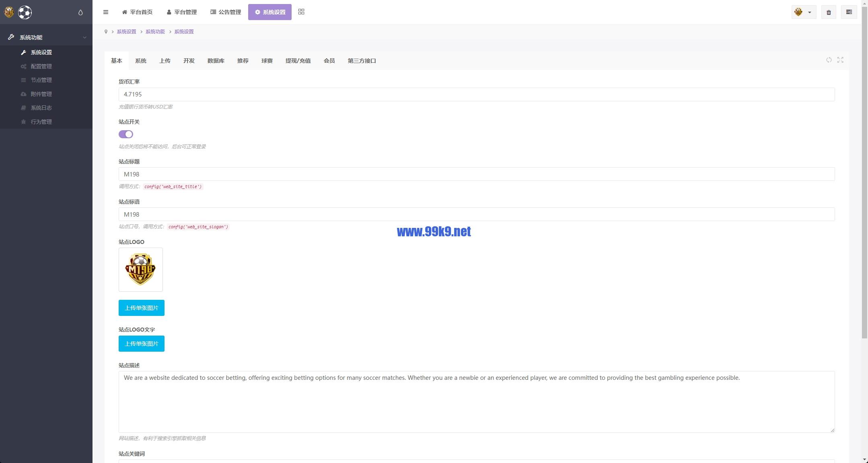Click the M198 logo in sidebar header
Screen dimensions: 868x463
9,12
